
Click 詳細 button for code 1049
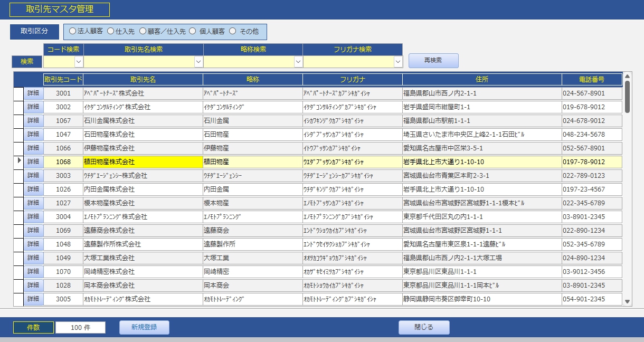point(33,258)
